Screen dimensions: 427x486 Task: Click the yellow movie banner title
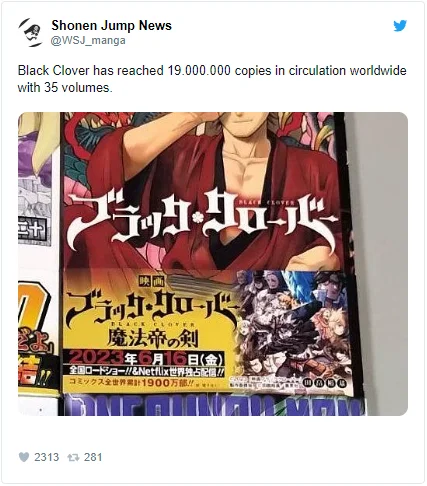pos(152,306)
